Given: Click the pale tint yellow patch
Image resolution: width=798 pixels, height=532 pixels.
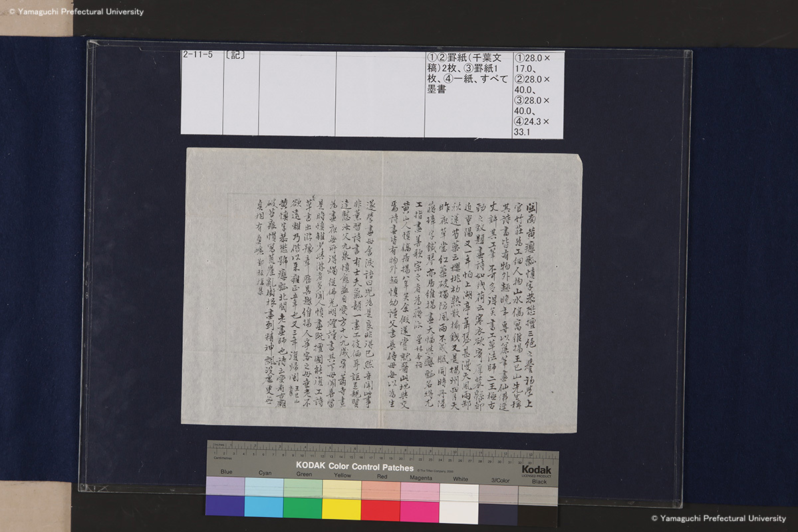Looking at the screenshot, I should click(342, 486).
